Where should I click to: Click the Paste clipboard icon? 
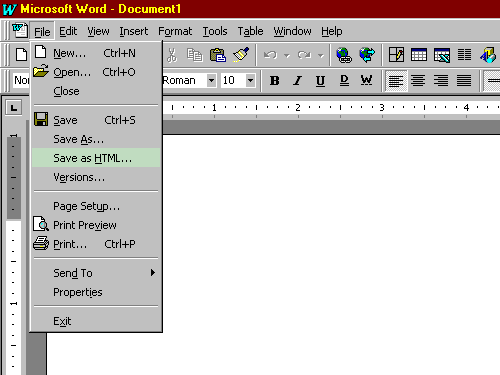click(218, 55)
